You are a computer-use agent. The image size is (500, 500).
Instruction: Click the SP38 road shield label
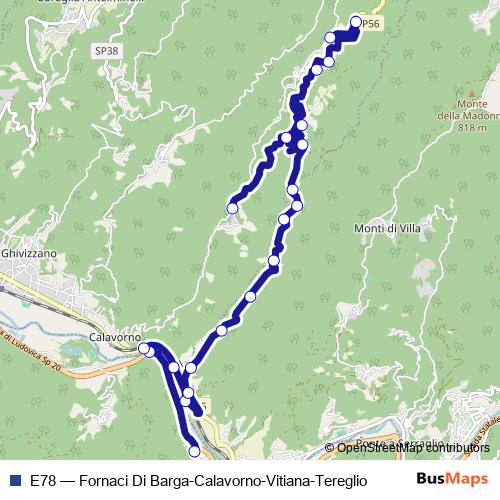click(107, 51)
